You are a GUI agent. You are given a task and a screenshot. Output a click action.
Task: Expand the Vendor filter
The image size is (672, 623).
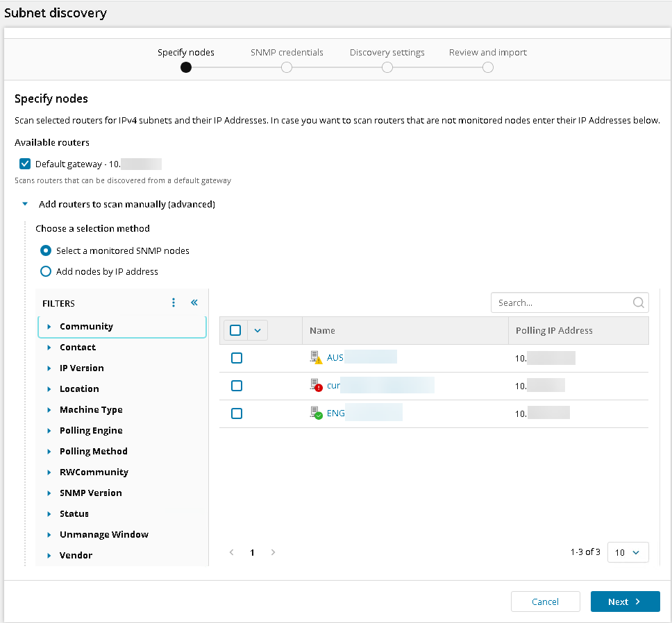click(x=49, y=555)
